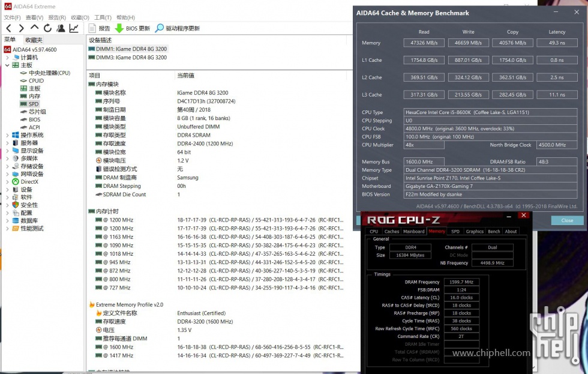Expand the 存储设备 tree node
This screenshot has height=374, width=588.
(7, 166)
